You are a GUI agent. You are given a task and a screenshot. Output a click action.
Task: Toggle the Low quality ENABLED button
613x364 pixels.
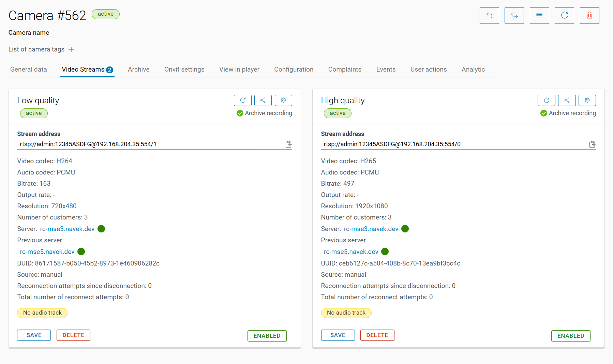tap(267, 336)
